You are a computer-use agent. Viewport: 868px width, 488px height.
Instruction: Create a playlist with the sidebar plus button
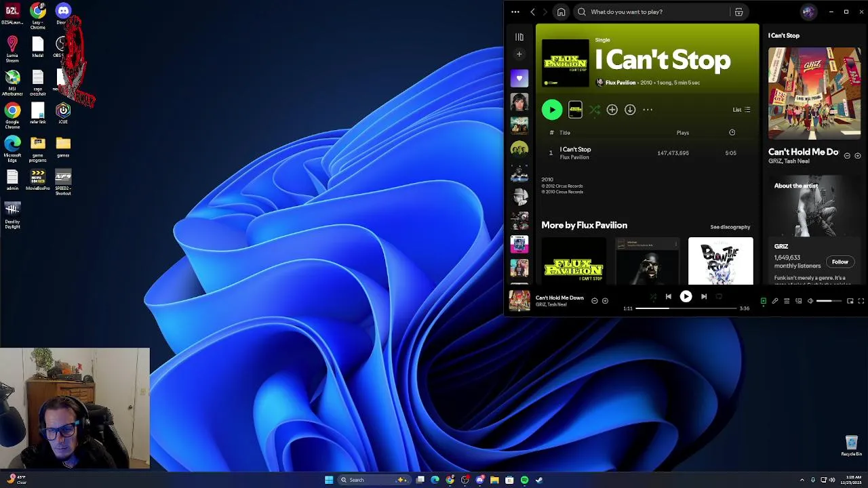[x=519, y=54]
